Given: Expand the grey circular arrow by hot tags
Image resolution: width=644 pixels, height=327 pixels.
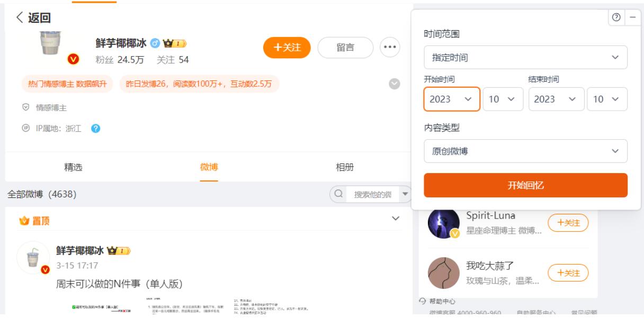Looking at the screenshot, I should click(x=394, y=84).
